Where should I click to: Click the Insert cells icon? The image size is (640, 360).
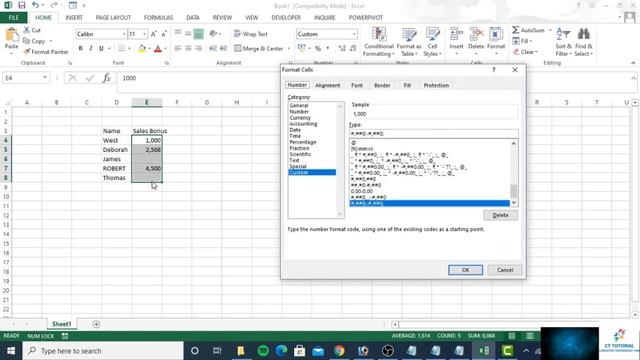point(456,34)
